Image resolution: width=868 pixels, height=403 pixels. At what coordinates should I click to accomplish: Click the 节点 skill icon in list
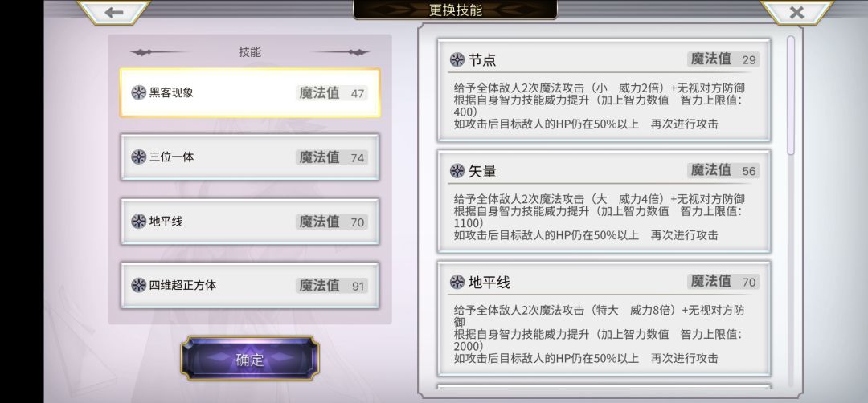point(457,59)
